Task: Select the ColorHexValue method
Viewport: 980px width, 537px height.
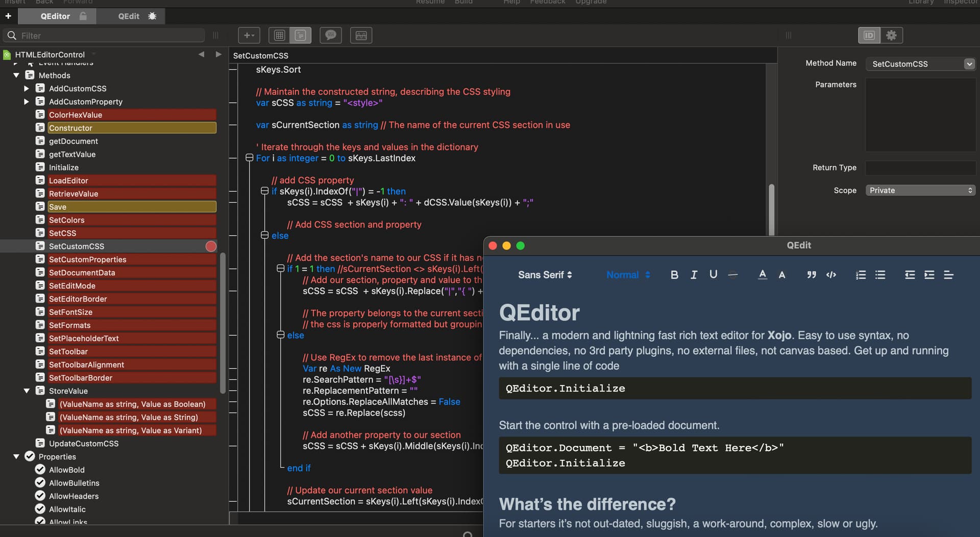Action: click(132, 115)
